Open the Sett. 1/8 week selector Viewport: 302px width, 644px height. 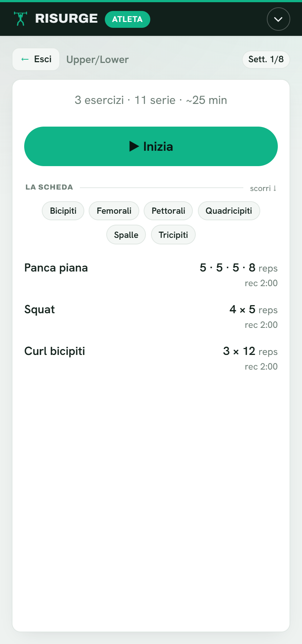266,59
